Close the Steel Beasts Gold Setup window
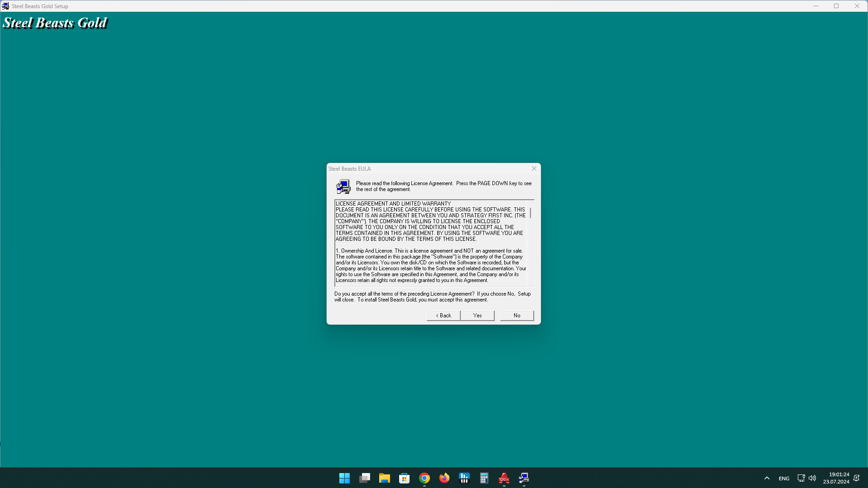The height and width of the screenshot is (488, 868). pos(857,6)
